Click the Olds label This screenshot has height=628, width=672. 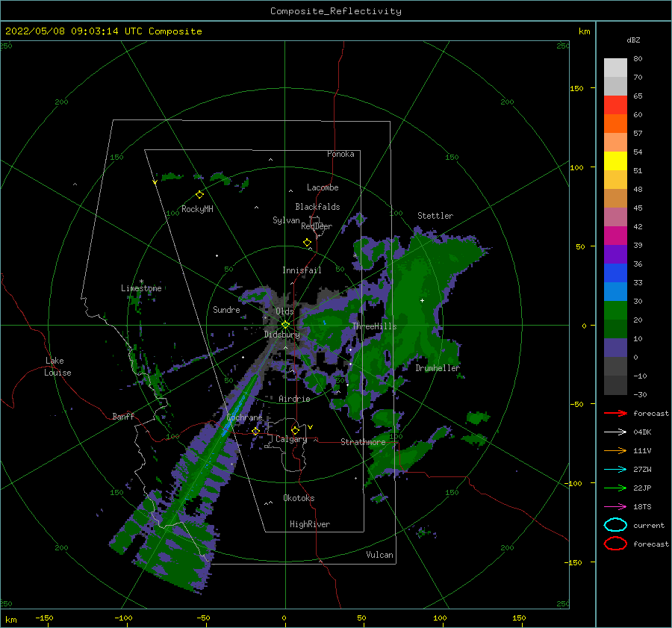pos(284,311)
